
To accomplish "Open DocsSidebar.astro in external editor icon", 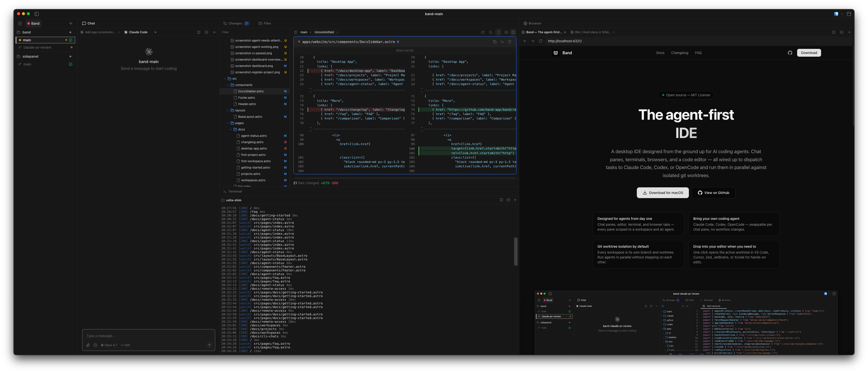I will tap(510, 42).
